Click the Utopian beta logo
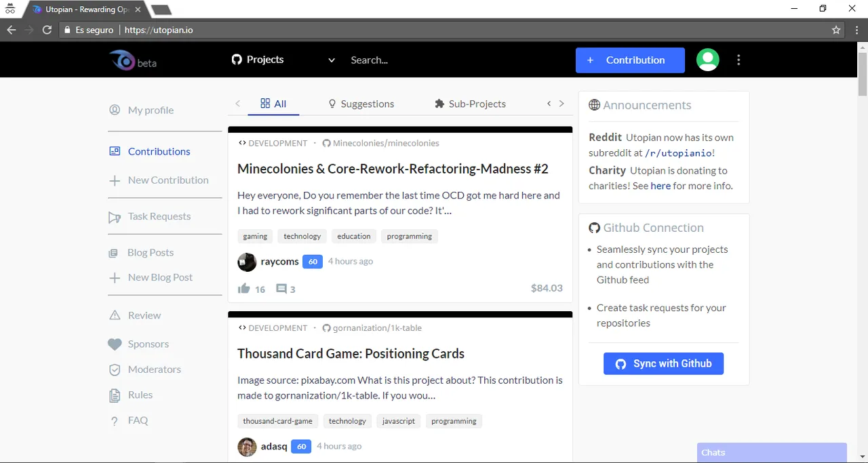This screenshot has height=463, width=868. click(x=133, y=60)
